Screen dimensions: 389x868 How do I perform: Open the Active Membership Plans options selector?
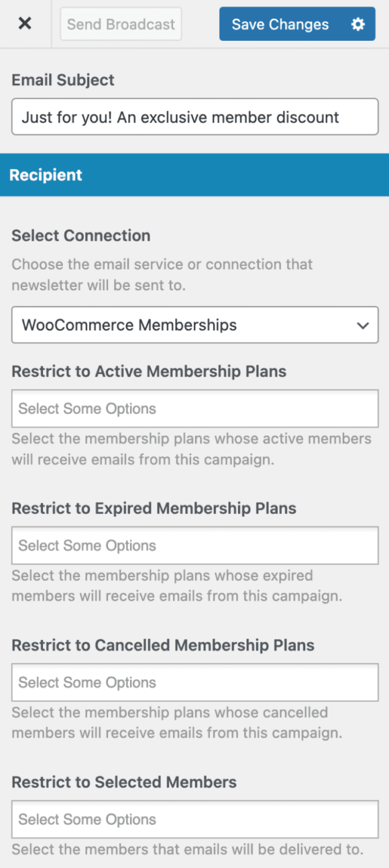click(x=194, y=409)
